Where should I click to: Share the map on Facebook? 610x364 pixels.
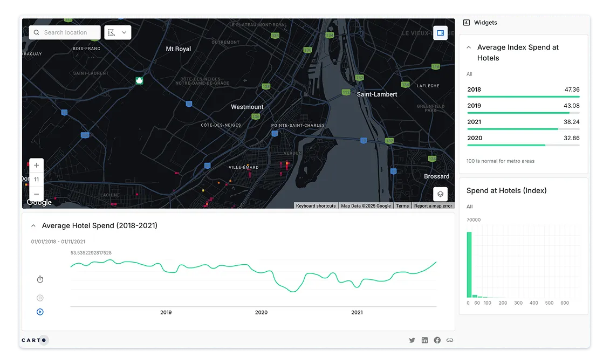pyautogui.click(x=437, y=340)
